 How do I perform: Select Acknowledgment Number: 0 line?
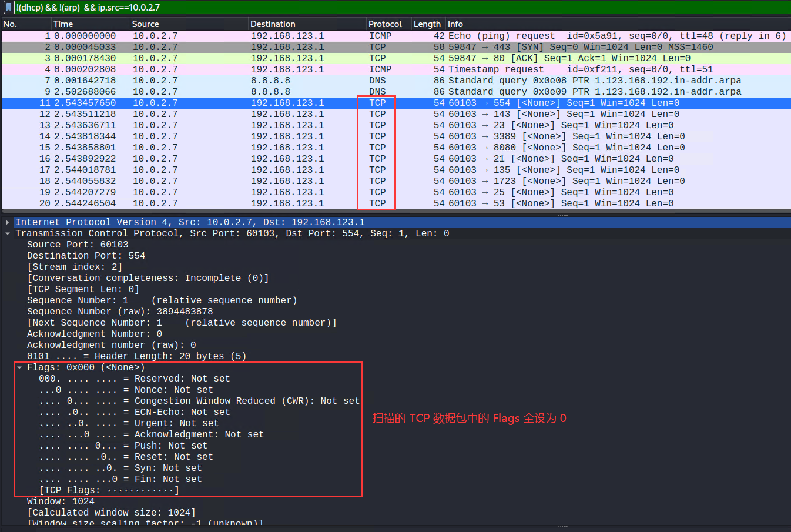point(95,334)
